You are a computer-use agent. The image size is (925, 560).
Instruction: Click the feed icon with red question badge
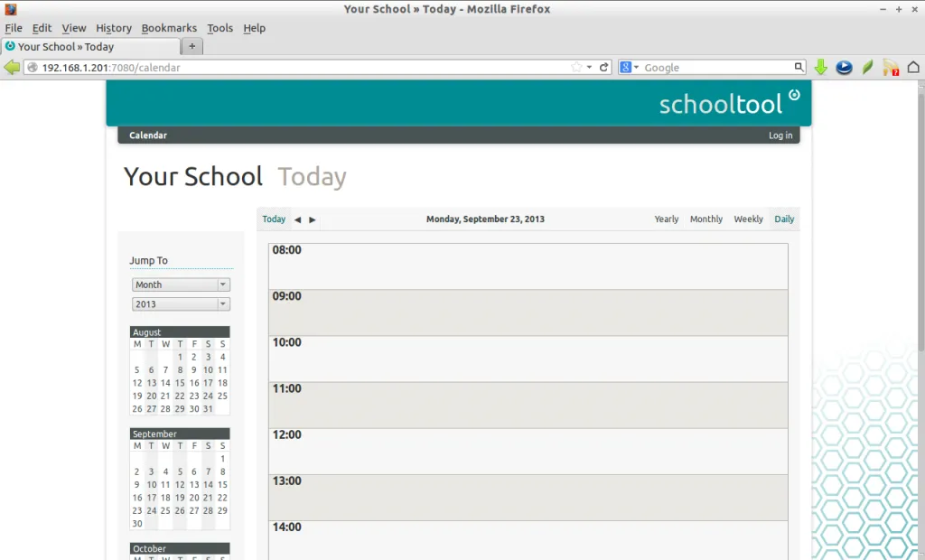890,67
